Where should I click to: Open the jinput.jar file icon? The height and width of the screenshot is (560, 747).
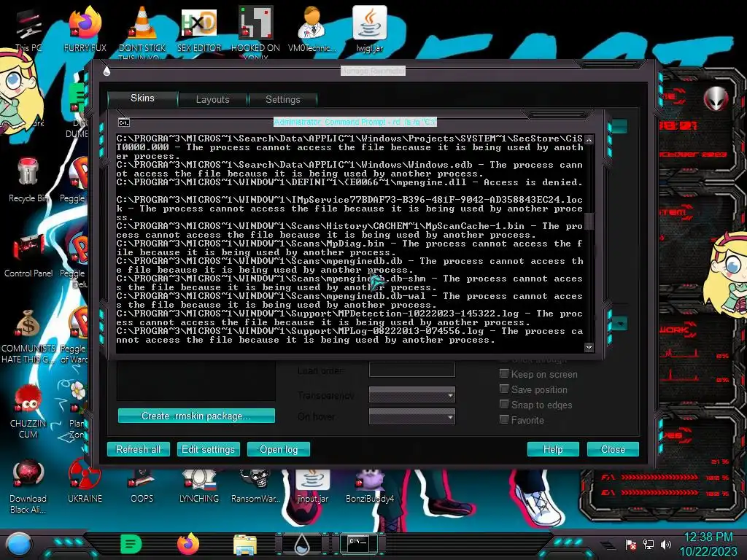[312, 486]
